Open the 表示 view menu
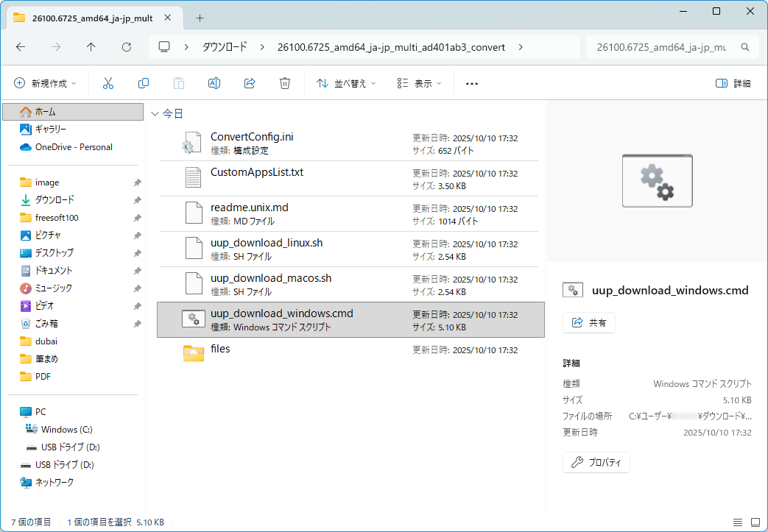This screenshot has height=532, width=768. [419, 83]
